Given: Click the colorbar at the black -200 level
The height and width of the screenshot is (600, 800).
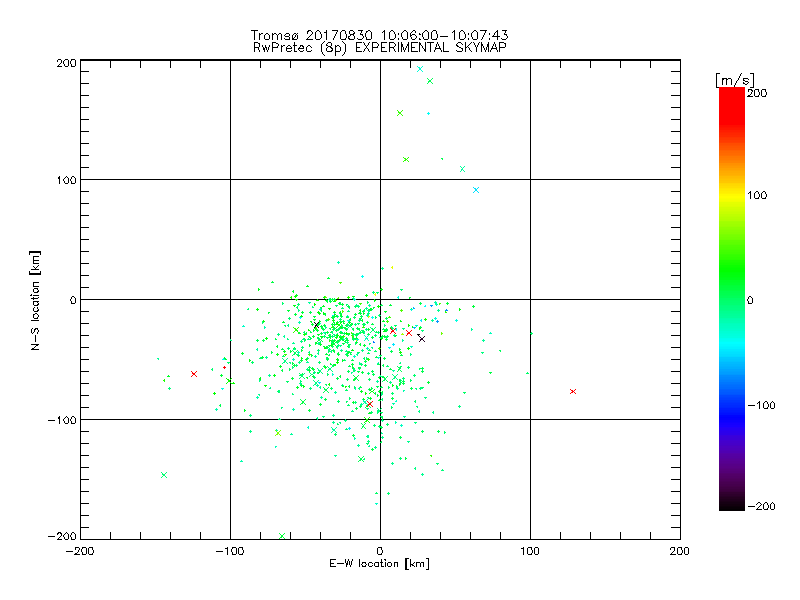Looking at the screenshot, I should 732,505.
